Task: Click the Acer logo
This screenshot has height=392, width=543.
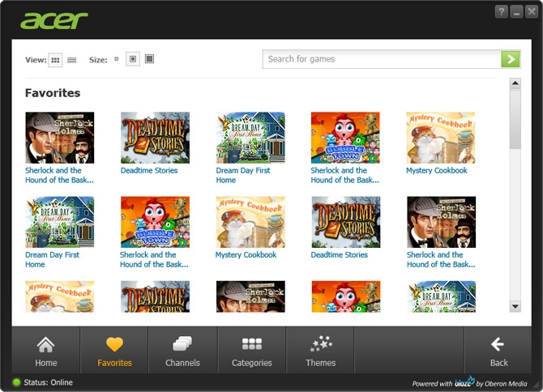Action: tap(54, 21)
